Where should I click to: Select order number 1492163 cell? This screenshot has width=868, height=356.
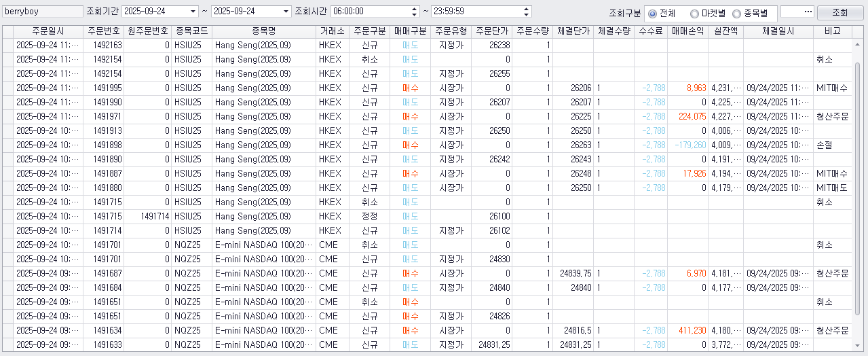click(x=104, y=45)
